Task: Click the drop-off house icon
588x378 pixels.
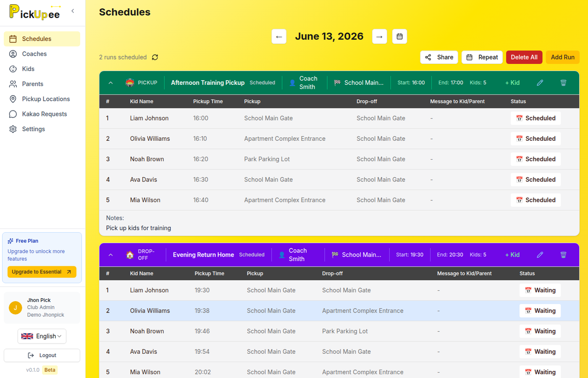Action: (130, 255)
